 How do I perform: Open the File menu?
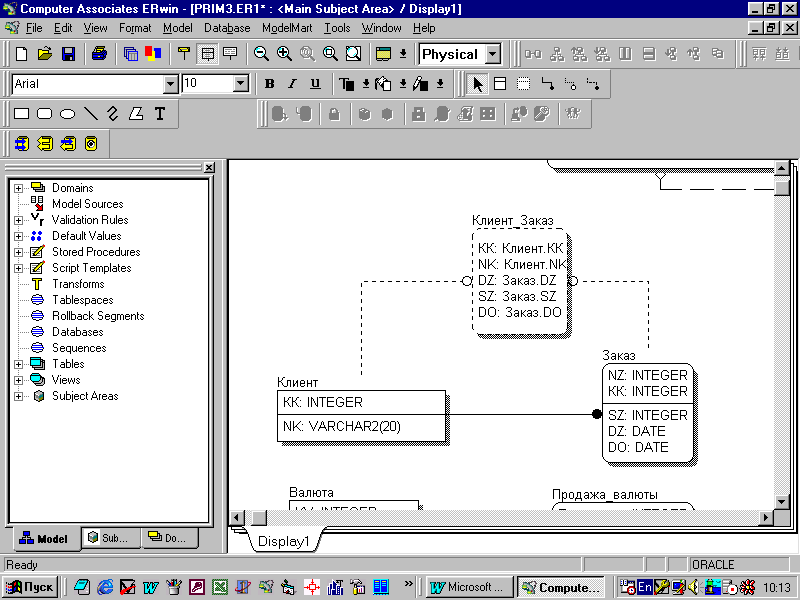click(34, 28)
